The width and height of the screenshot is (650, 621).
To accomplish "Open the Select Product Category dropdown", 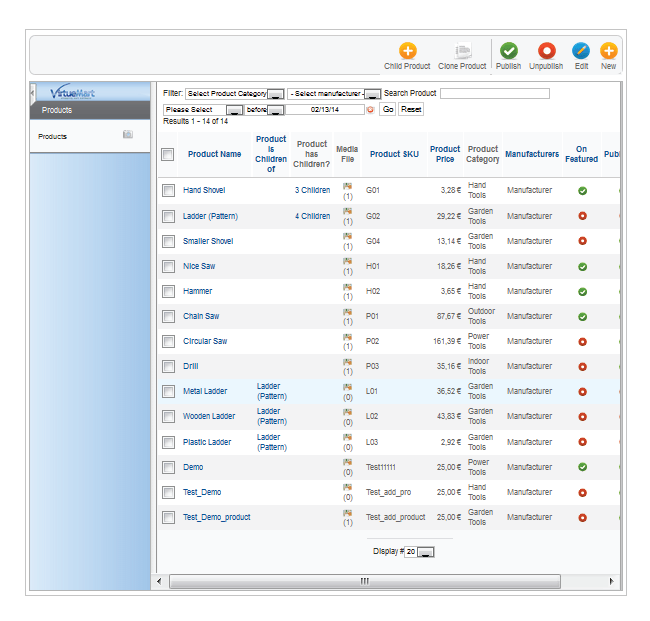I will 275,94.
